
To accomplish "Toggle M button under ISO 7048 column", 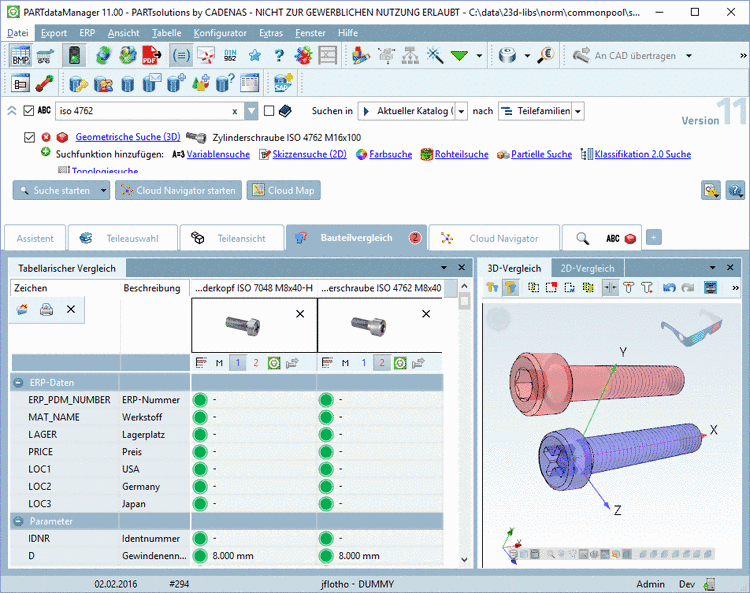I will (x=220, y=363).
